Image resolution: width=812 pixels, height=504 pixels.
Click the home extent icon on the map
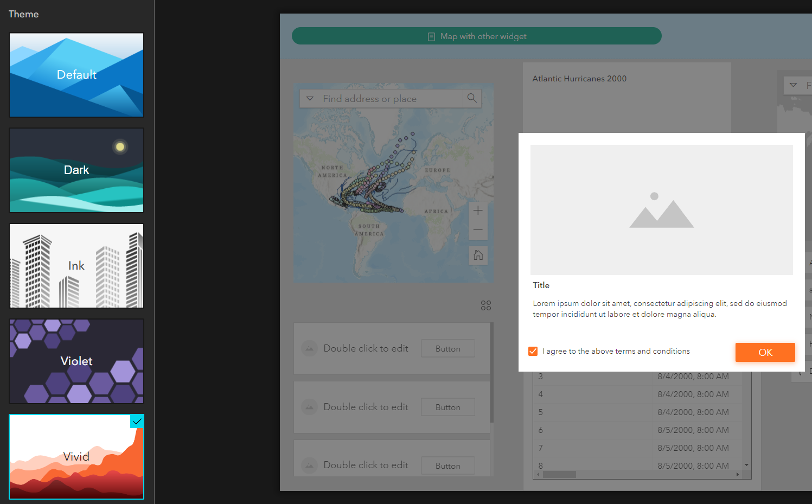478,255
